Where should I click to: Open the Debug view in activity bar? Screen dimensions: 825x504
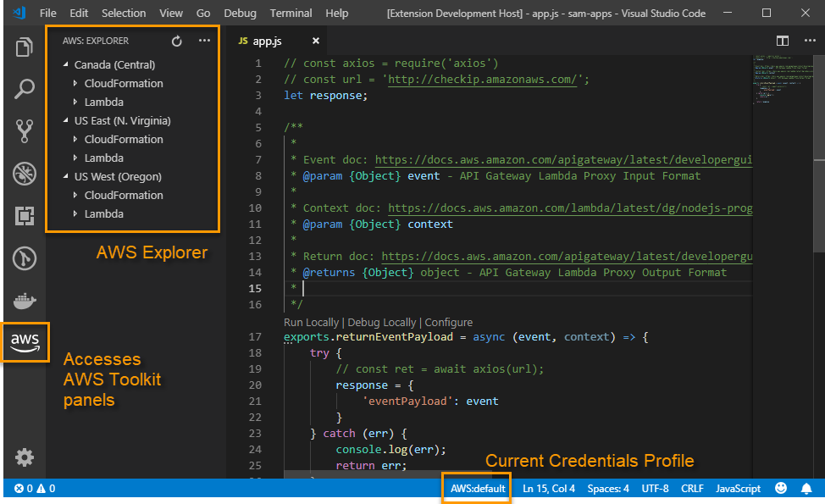pyautogui.click(x=24, y=174)
